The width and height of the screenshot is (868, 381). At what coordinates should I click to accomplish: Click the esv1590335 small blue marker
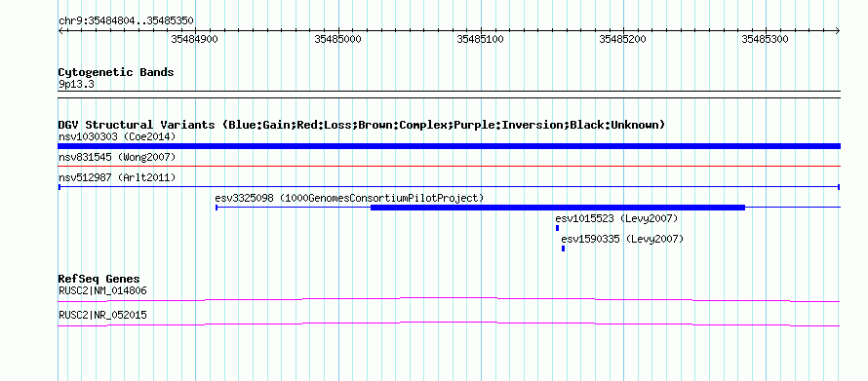point(563,248)
